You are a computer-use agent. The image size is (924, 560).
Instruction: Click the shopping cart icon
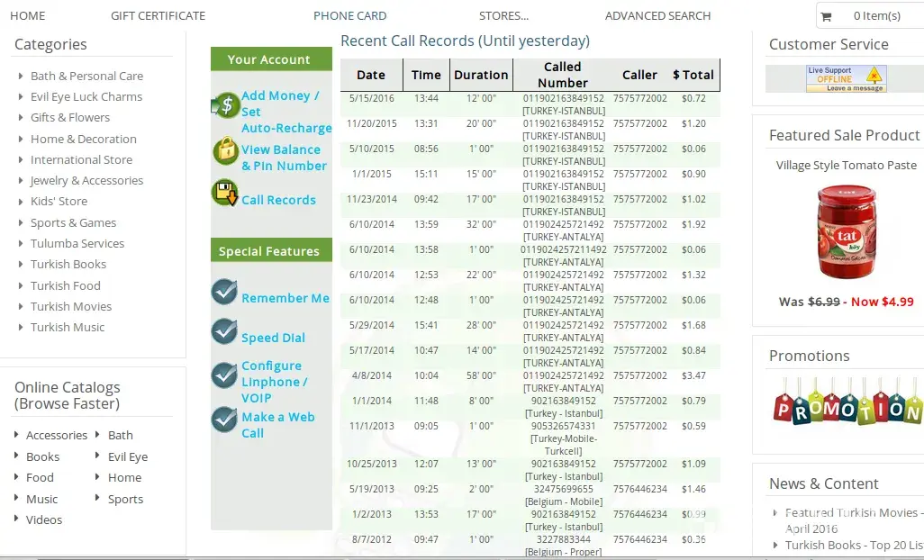[x=827, y=15]
